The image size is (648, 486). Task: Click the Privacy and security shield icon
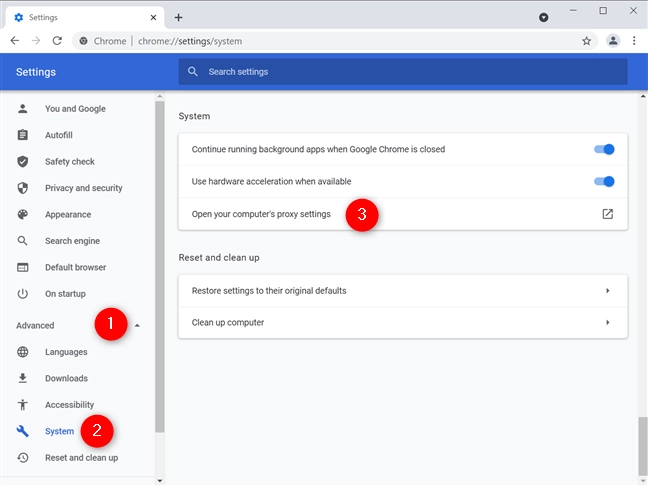tap(23, 188)
